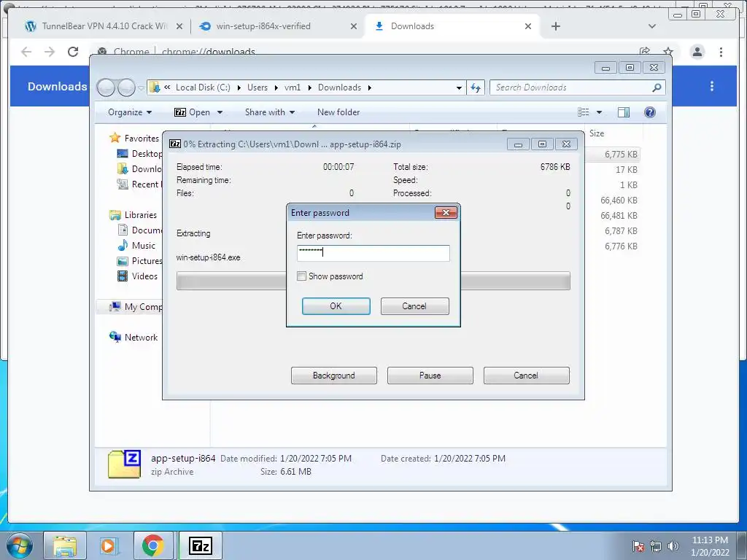
Task: Open Favorites in the navigation pane
Action: (142, 138)
